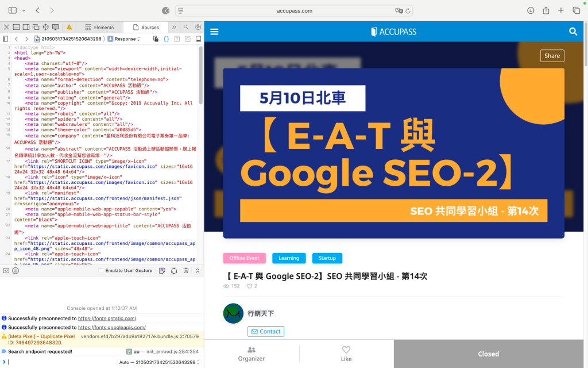Select the Learning tag

(289, 258)
